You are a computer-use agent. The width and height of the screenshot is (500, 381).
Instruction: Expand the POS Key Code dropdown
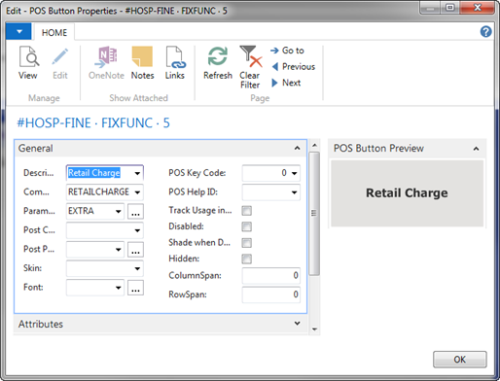point(294,173)
